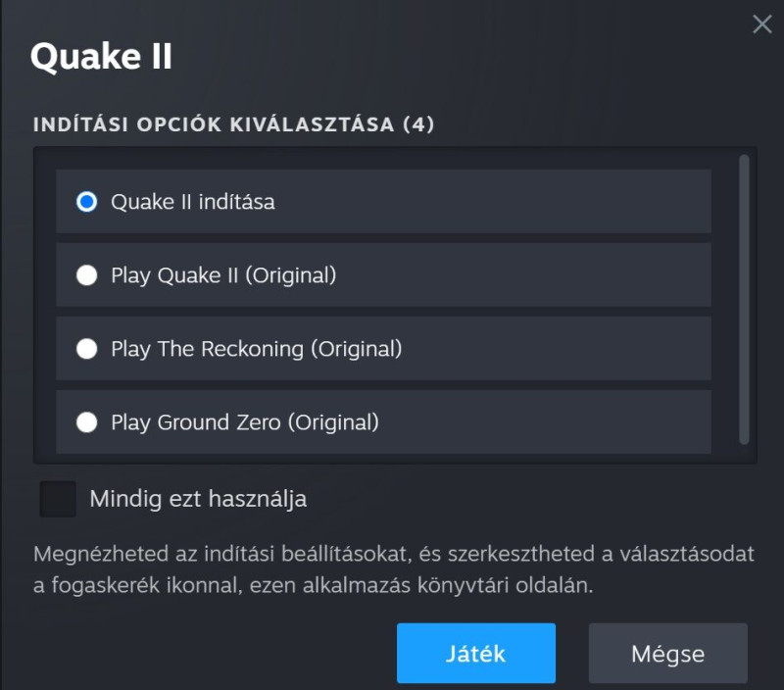Click the "Mindig ezt használja" label text
The width and height of the screenshot is (784, 690).
coord(198,499)
